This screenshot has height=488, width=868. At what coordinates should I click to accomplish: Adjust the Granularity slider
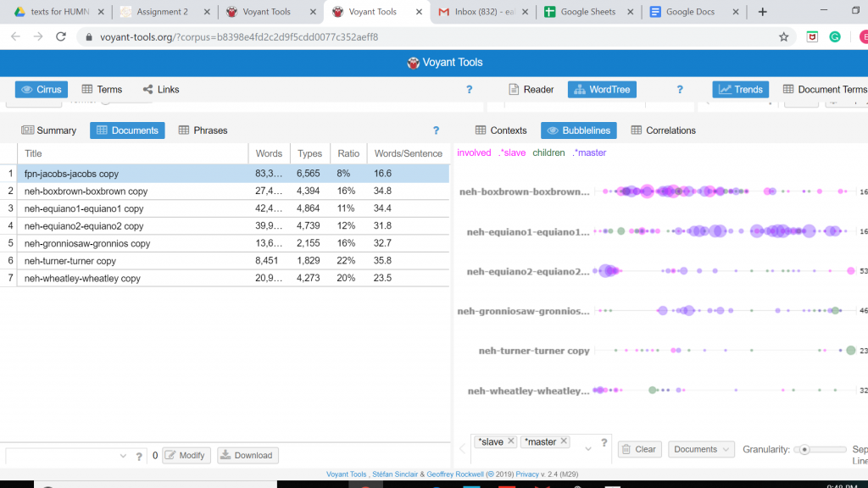point(804,449)
